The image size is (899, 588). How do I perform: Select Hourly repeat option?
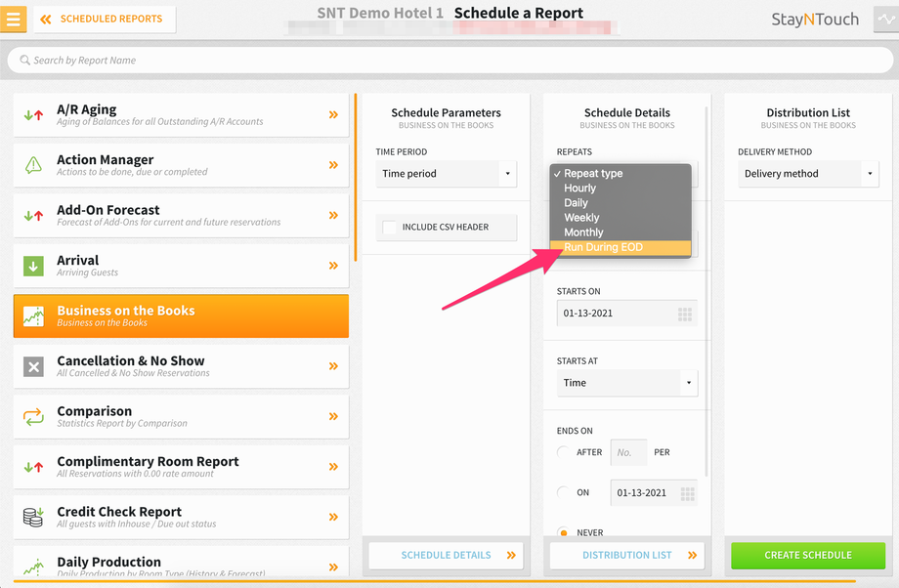pyautogui.click(x=621, y=188)
